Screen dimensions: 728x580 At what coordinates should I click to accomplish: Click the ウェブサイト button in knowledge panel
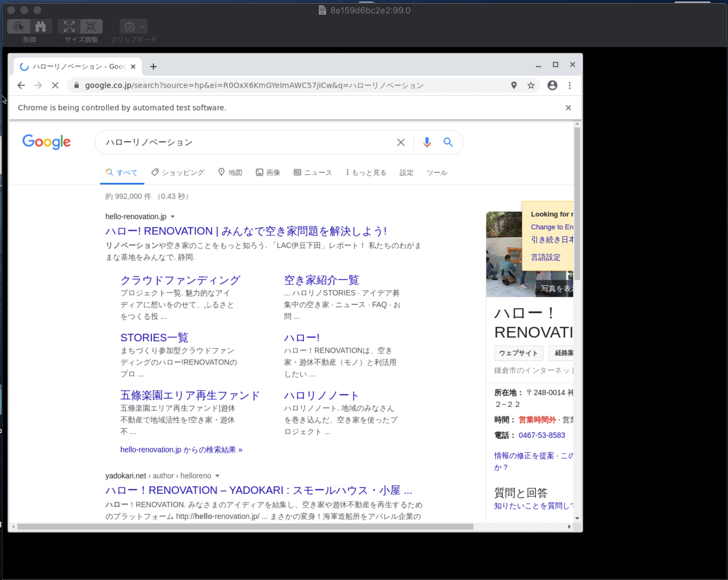[x=518, y=353]
